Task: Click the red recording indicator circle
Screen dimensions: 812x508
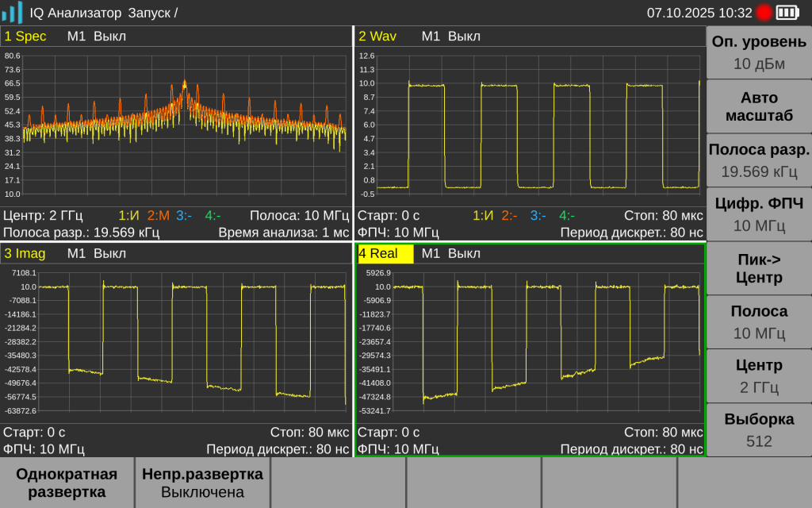Action: click(764, 12)
